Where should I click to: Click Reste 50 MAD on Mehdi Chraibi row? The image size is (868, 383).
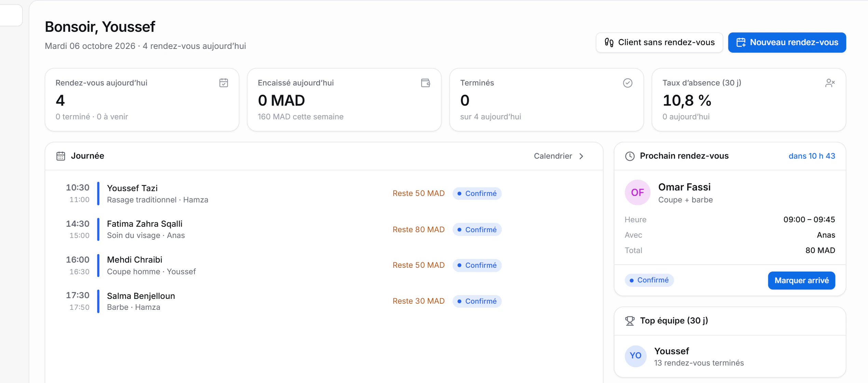[419, 265]
